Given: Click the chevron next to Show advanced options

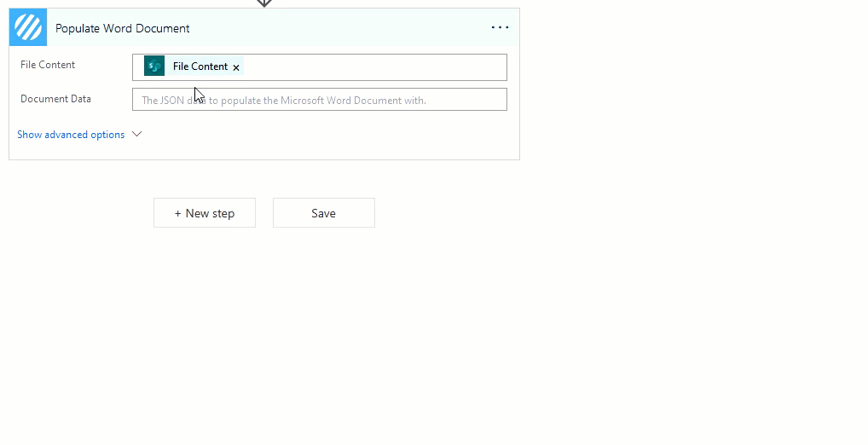Looking at the screenshot, I should [137, 134].
